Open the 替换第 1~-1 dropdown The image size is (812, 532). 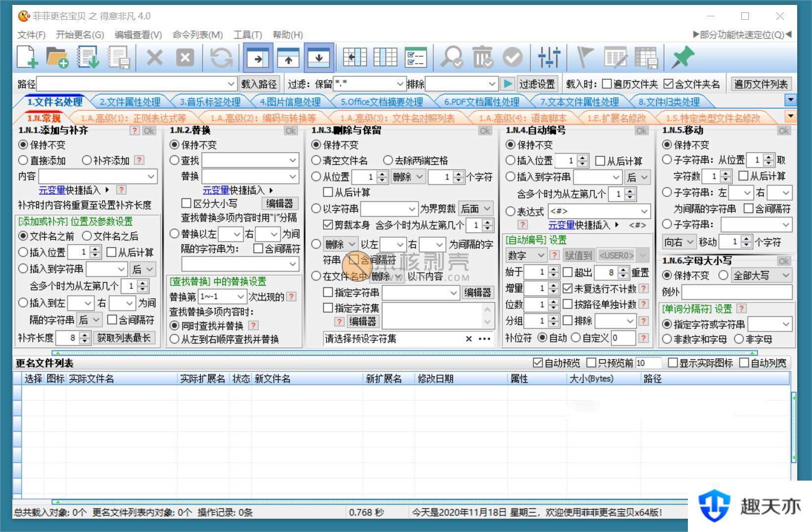[x=240, y=297]
